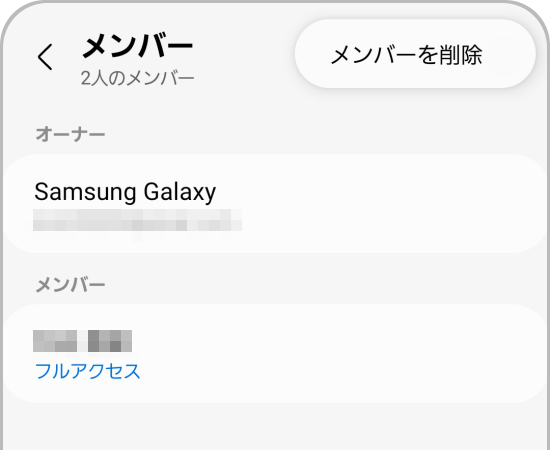550x450 pixels.
Task: Tap the left edge of the メンバーを削除 popup
Action: 309,54
